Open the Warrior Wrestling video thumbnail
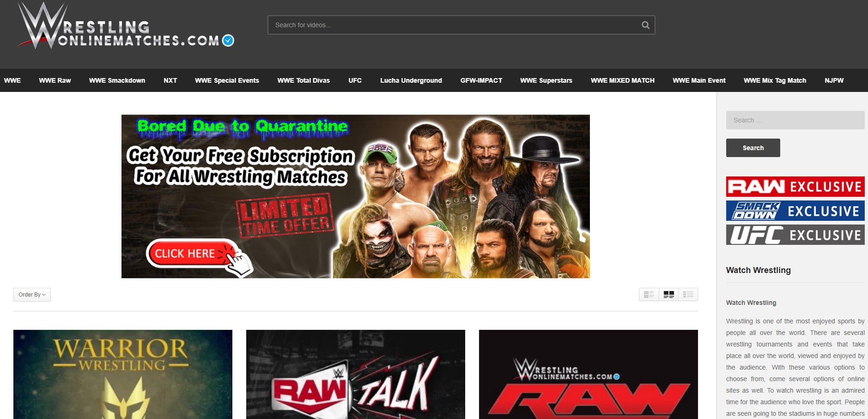Screen dimensions: 868x419 (x=123, y=374)
